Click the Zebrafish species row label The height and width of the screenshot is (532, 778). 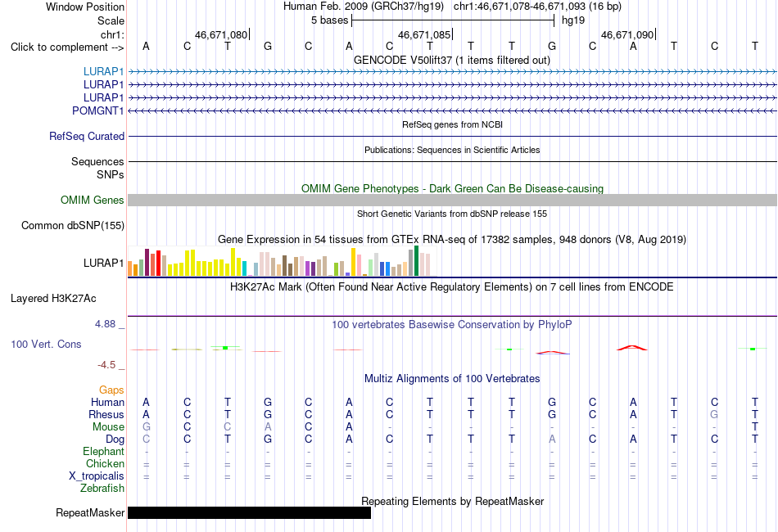(102, 489)
